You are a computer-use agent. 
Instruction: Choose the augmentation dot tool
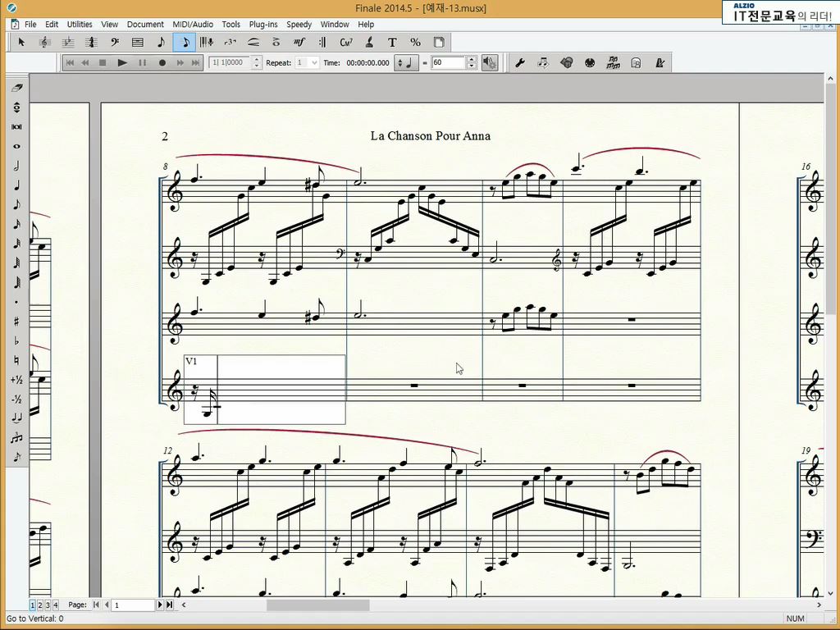click(16, 302)
